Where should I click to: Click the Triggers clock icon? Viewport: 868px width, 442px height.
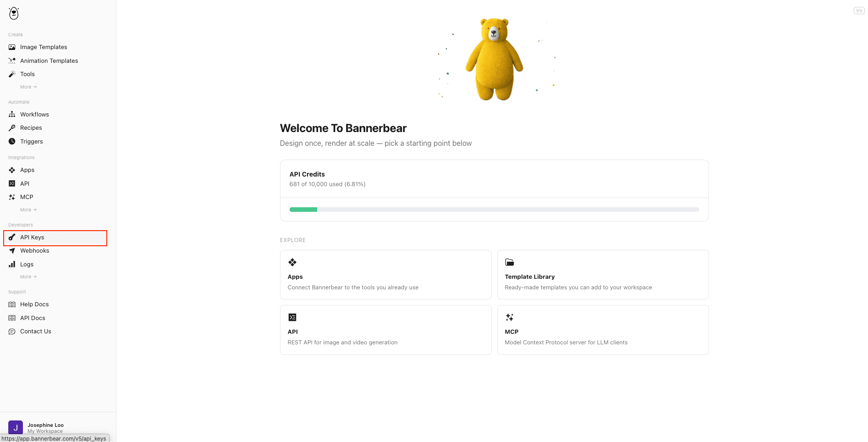click(x=12, y=141)
